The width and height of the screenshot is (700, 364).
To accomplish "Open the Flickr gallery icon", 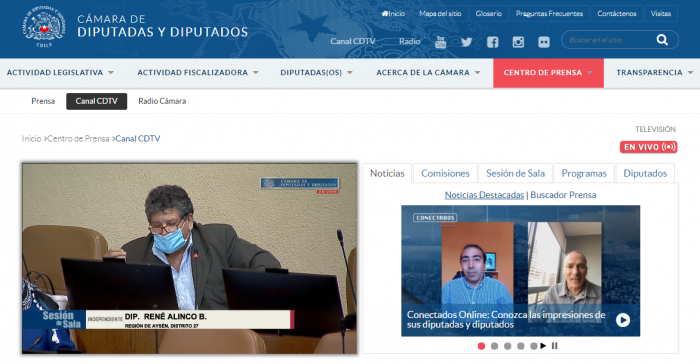I will 544,42.
